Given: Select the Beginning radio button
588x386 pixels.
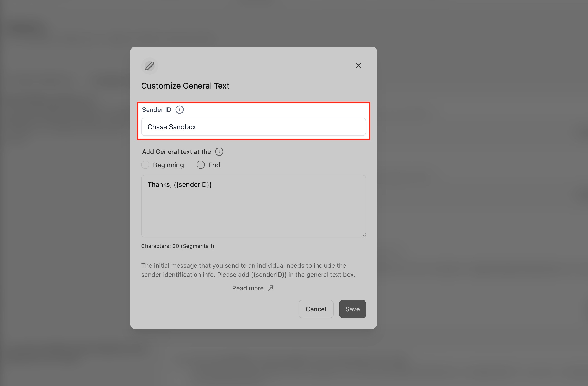Looking at the screenshot, I should 145,165.
